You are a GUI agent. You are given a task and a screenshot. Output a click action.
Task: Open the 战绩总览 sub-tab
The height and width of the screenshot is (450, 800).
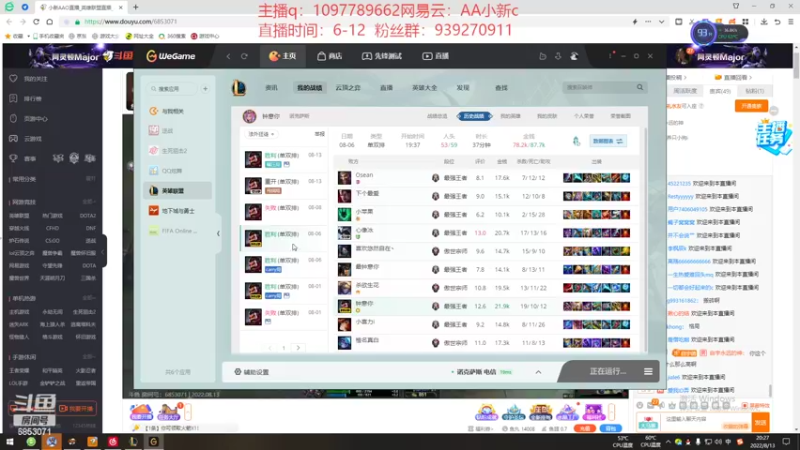[437, 116]
